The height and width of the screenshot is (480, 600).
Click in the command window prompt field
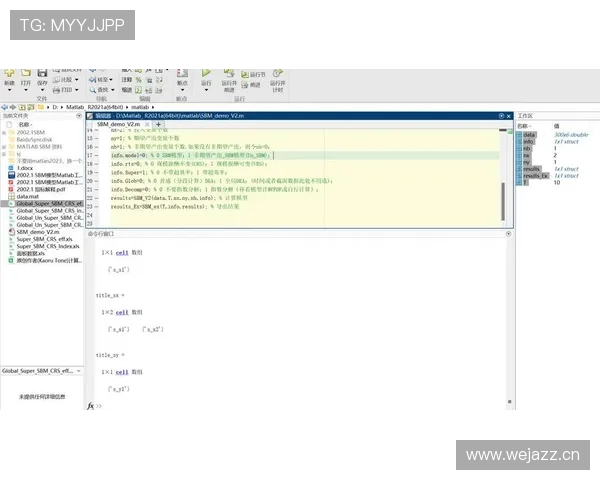tap(300, 405)
